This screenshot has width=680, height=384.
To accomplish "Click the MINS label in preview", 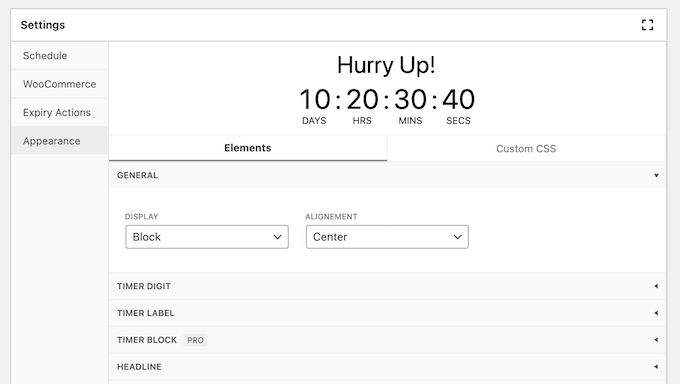I will point(410,121).
